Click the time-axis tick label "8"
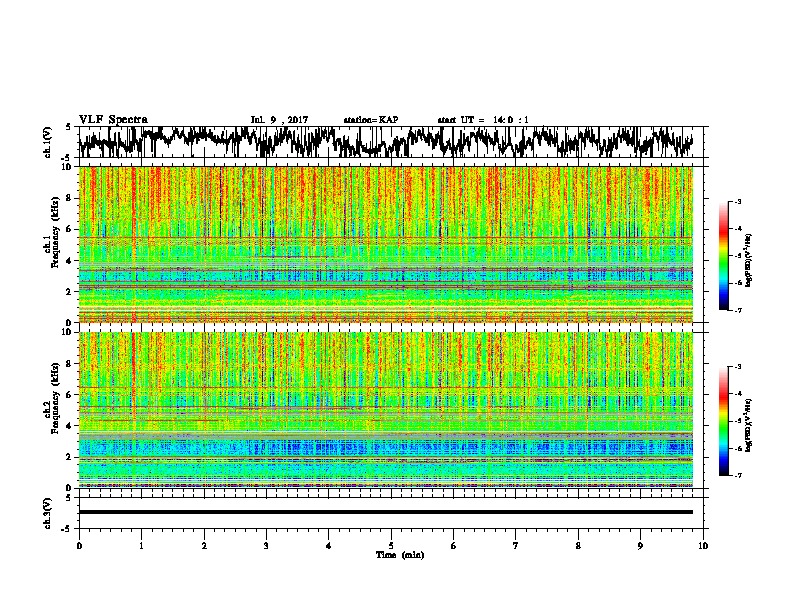792x612 pixels. coord(578,546)
